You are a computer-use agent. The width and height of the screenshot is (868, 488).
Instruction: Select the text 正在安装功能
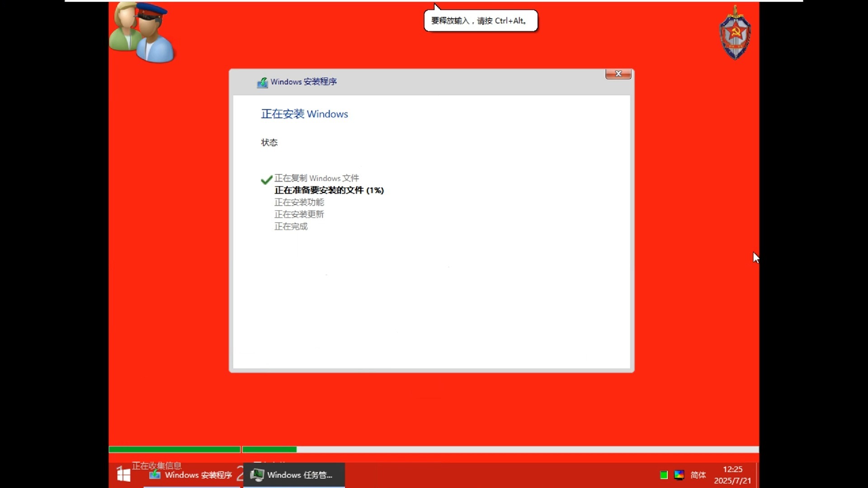click(x=299, y=202)
